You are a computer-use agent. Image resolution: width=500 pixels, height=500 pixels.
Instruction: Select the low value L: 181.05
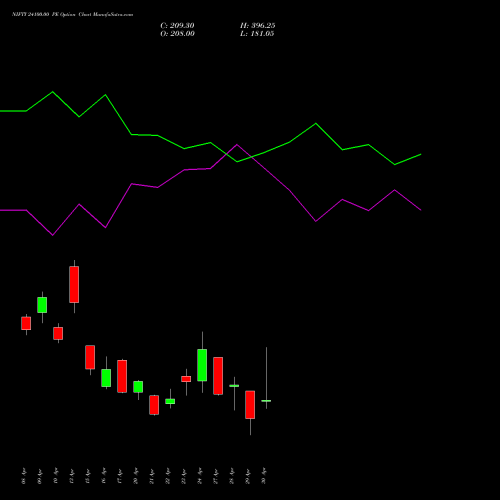257,34
